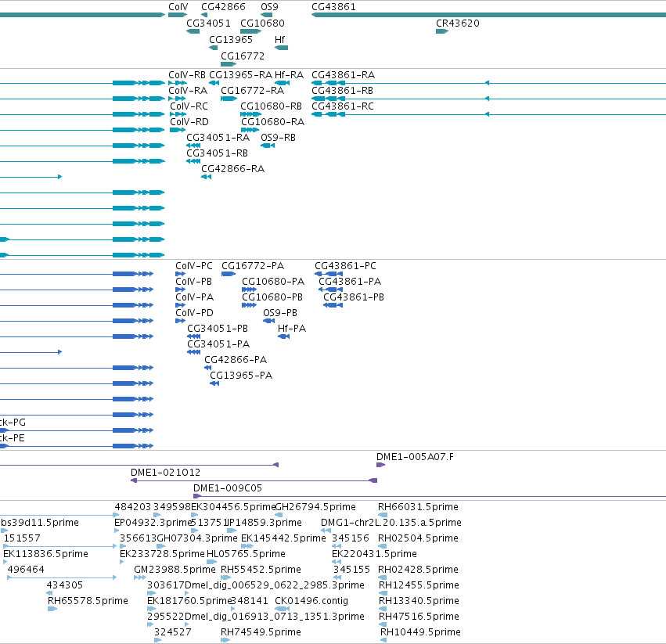Click the ColV-RA transcript label
Viewport: 666px width, 644px height.
coord(188,91)
